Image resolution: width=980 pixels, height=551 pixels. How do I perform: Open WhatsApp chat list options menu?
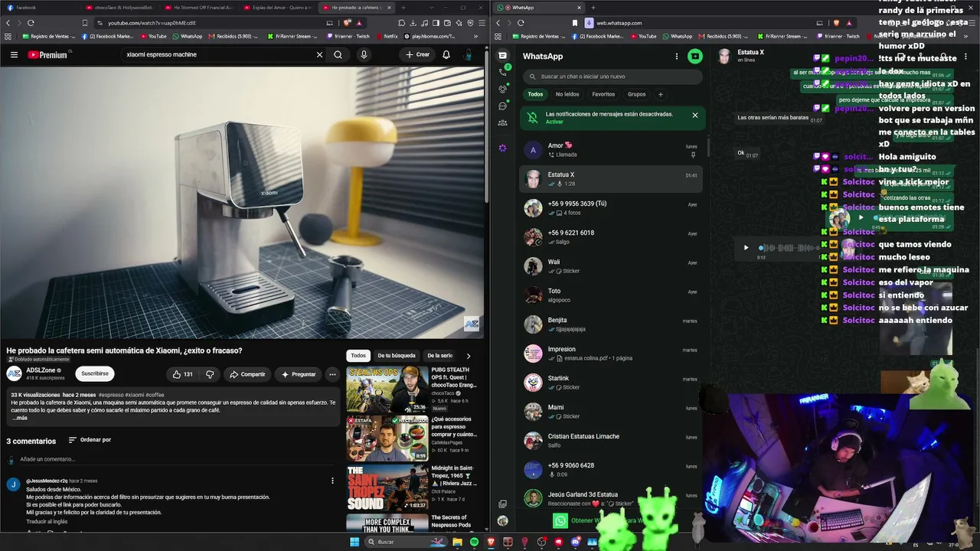(x=676, y=56)
